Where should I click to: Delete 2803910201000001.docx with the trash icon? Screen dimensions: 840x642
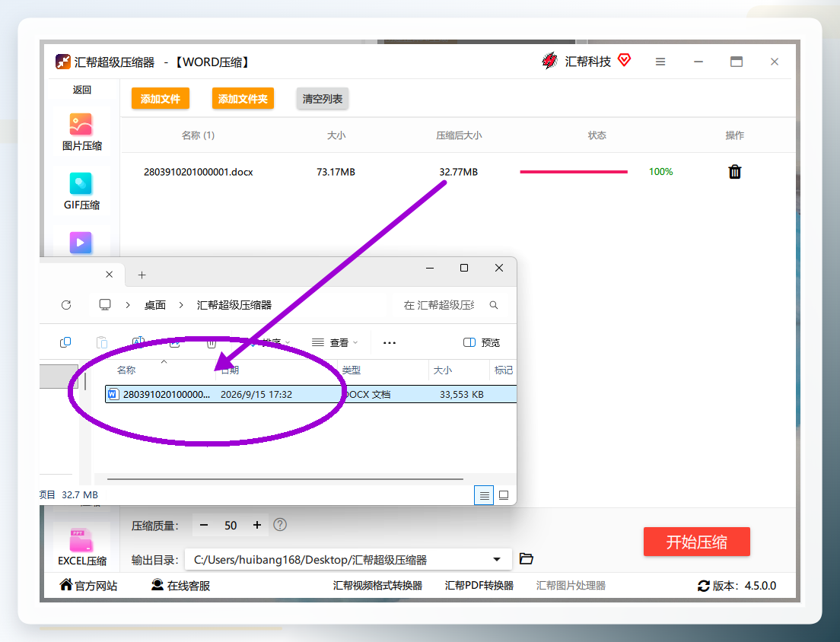734,172
